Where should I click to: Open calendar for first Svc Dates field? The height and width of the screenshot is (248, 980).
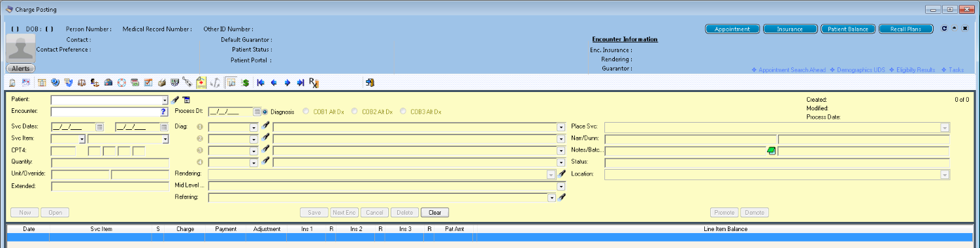100,127
